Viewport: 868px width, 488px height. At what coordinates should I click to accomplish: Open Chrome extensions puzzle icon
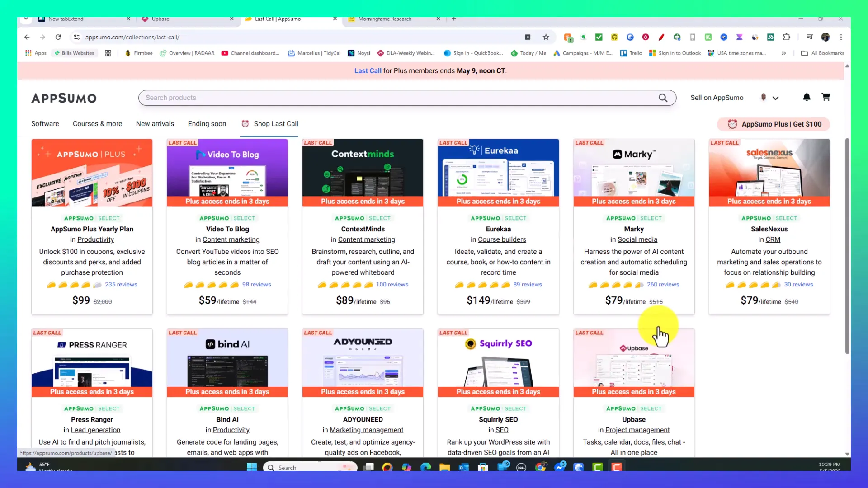(787, 37)
